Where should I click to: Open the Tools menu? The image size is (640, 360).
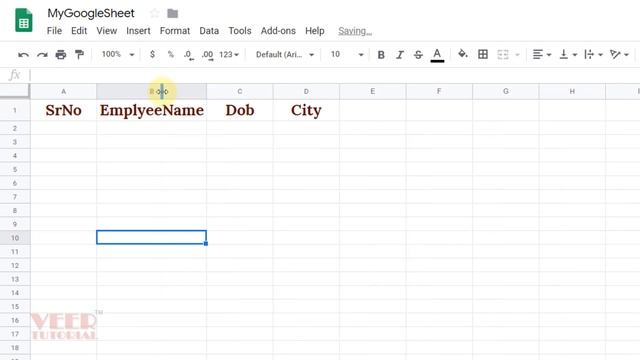click(x=240, y=31)
